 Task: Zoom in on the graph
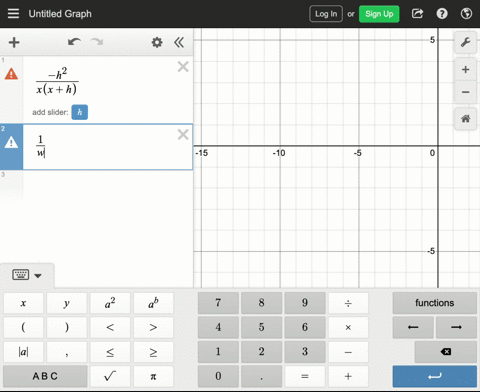point(466,70)
